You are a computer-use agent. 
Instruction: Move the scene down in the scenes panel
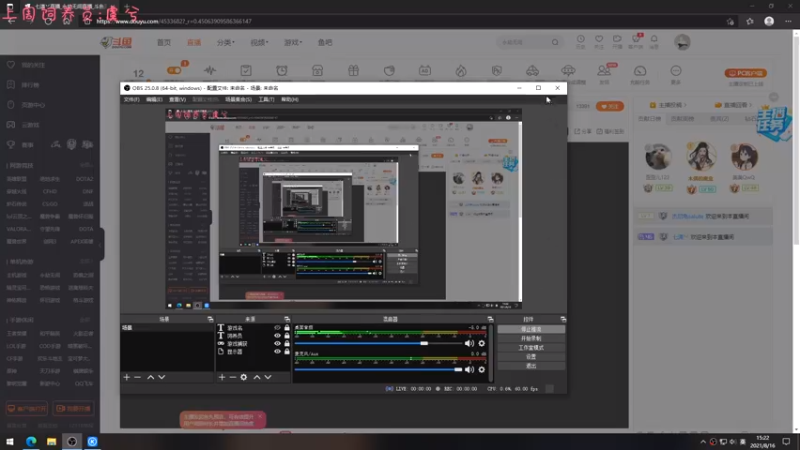click(162, 377)
